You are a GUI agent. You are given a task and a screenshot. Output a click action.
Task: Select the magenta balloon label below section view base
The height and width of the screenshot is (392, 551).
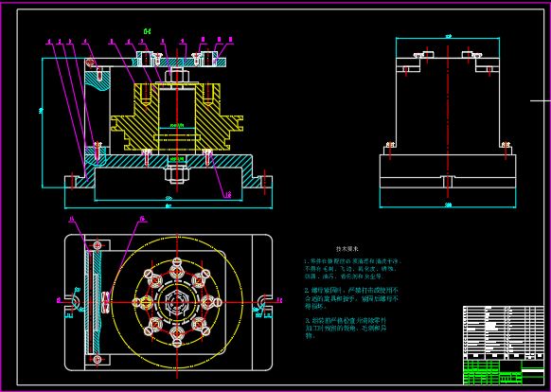[x=228, y=194]
